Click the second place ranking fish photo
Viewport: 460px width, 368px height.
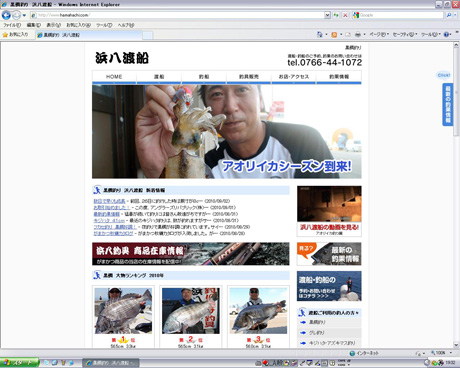pyautogui.click(x=191, y=311)
